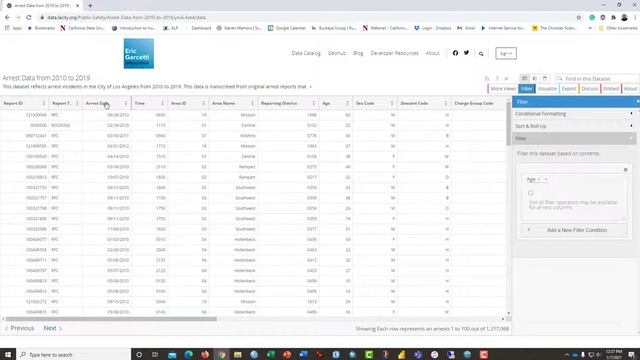Viewport: 640px width, 360px height.
Task: Open Task View in the taskbar
Action: [x=155, y=354]
